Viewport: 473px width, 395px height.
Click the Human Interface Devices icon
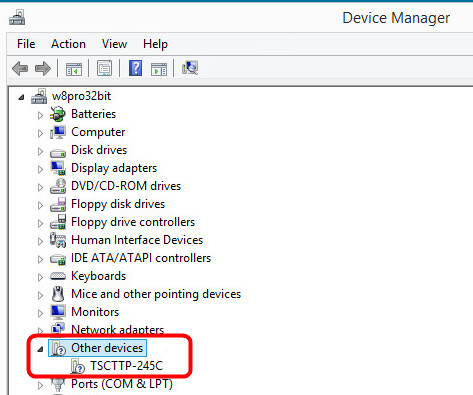click(58, 240)
